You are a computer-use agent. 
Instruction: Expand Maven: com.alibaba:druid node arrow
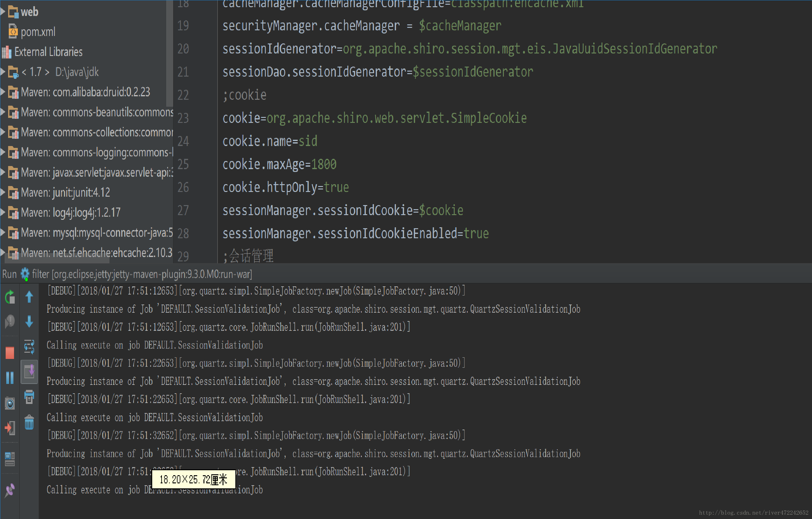point(3,92)
